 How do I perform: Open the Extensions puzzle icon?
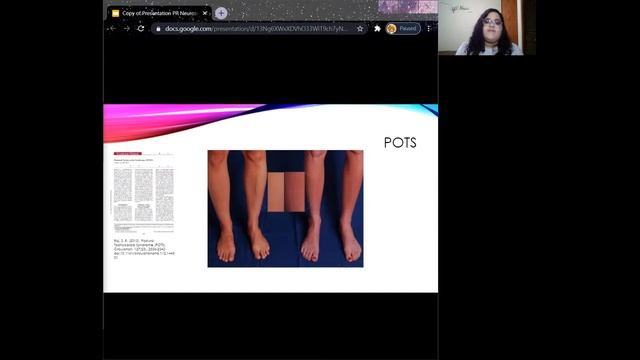point(377,29)
